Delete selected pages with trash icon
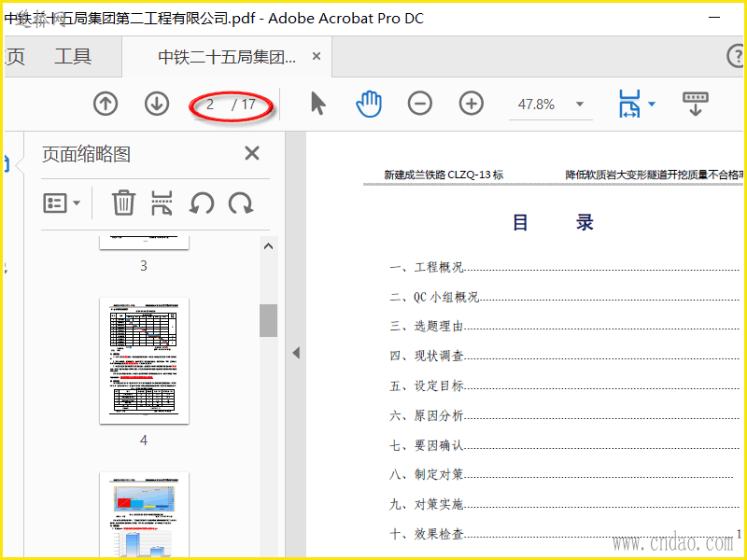The width and height of the screenshot is (747, 560). tap(123, 203)
